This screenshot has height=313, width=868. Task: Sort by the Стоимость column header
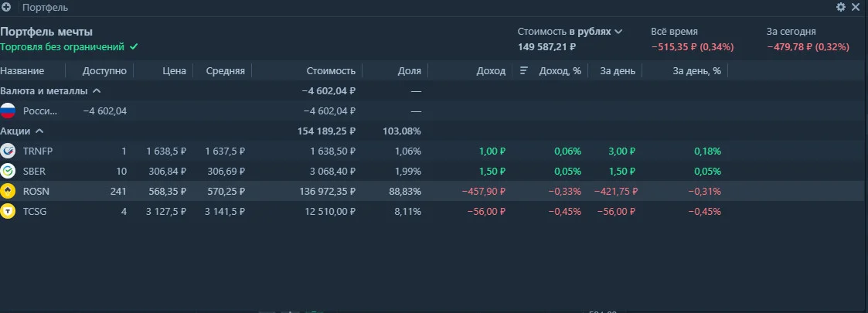[331, 71]
